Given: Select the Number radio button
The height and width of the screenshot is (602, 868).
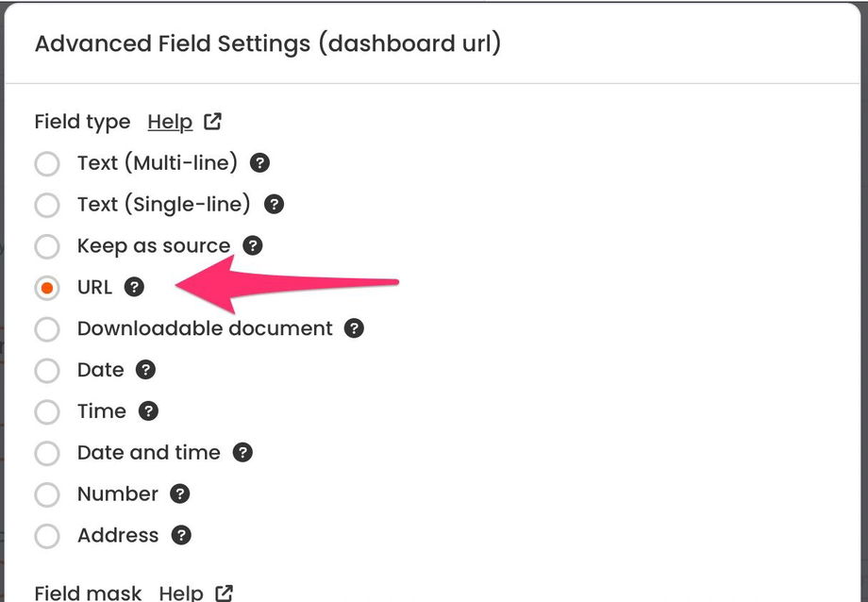Looking at the screenshot, I should tap(47, 494).
